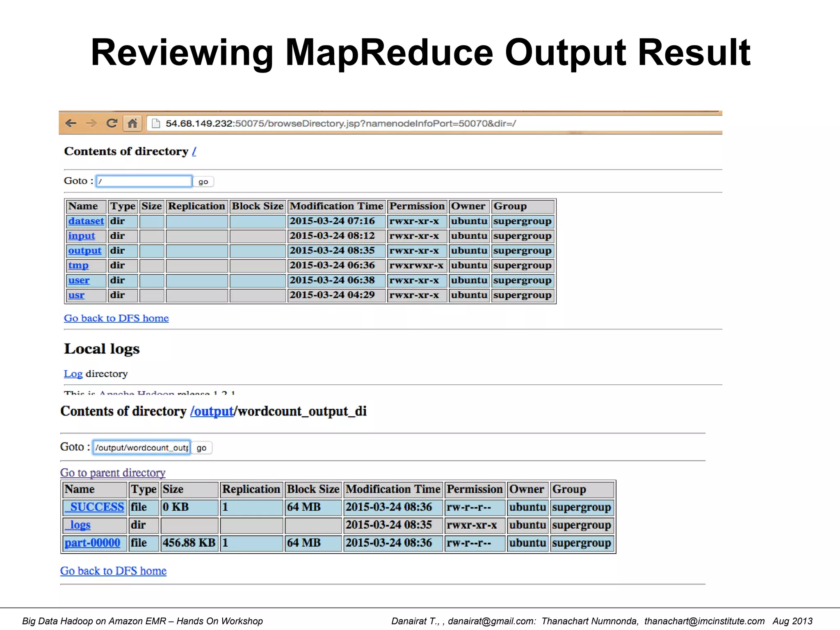Open the browser home icon
This screenshot has height=630, width=840.
tap(132, 123)
